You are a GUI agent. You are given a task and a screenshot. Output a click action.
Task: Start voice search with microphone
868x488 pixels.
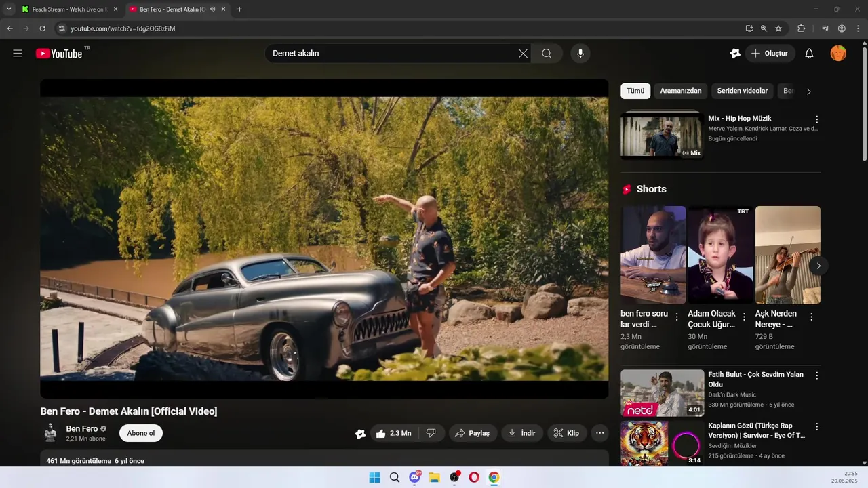(580, 54)
